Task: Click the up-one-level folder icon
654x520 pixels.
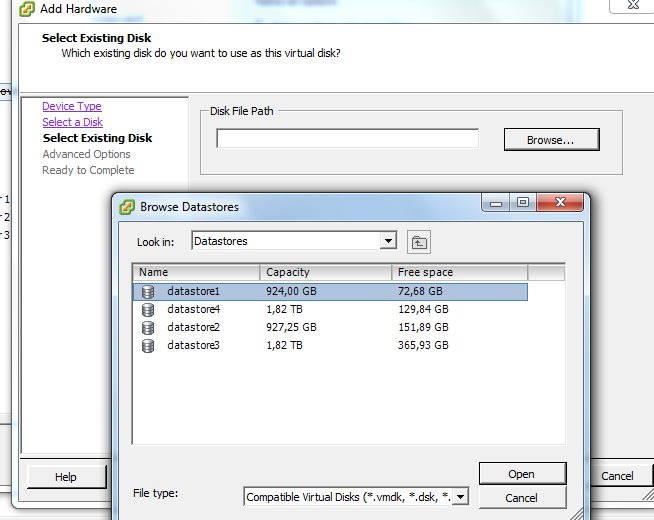Action: click(x=419, y=242)
